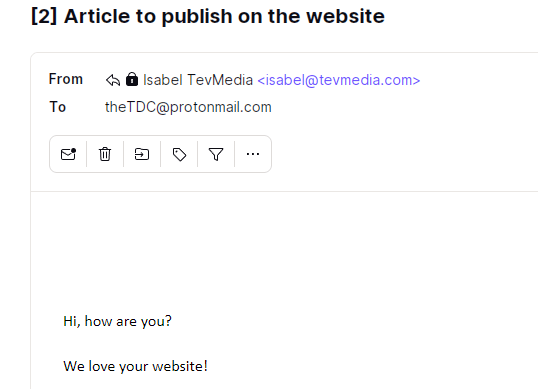Move this email to trash
Screen dimensions: 538x389
point(105,154)
